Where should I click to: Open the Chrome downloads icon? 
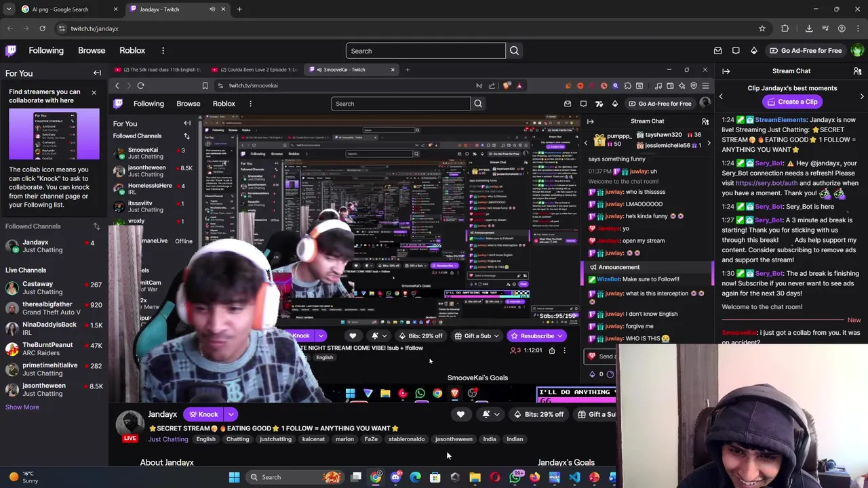tap(809, 28)
